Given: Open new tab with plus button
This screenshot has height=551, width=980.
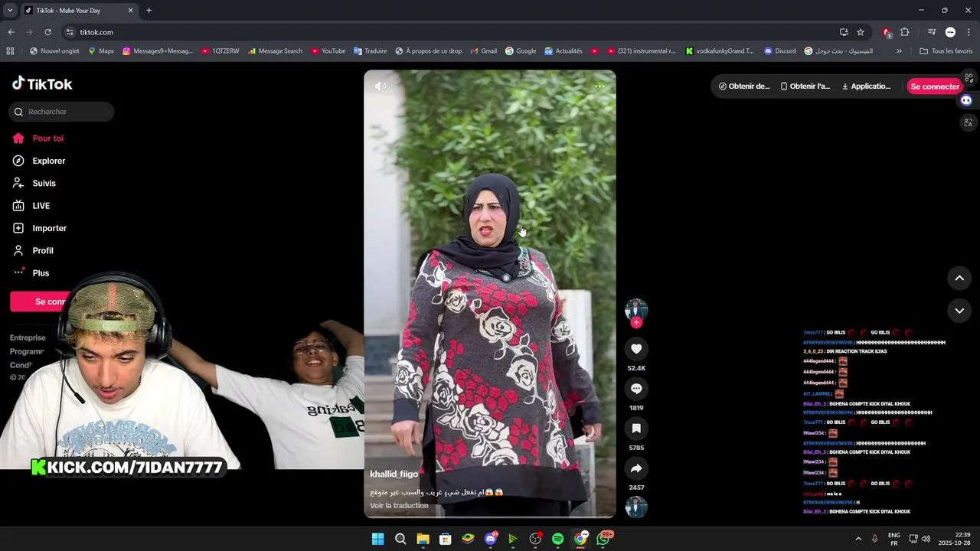Looking at the screenshot, I should pos(149,11).
